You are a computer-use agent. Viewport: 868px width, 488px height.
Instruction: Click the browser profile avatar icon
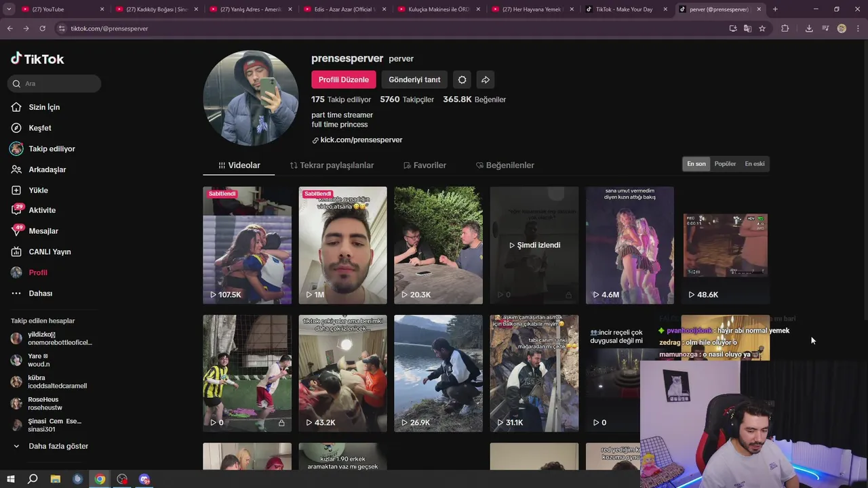pos(842,28)
